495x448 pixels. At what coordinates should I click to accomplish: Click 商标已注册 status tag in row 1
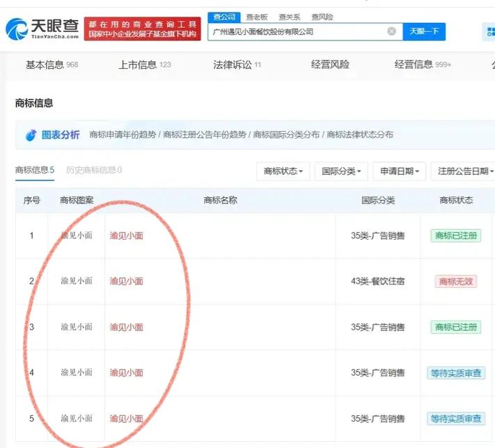456,235
